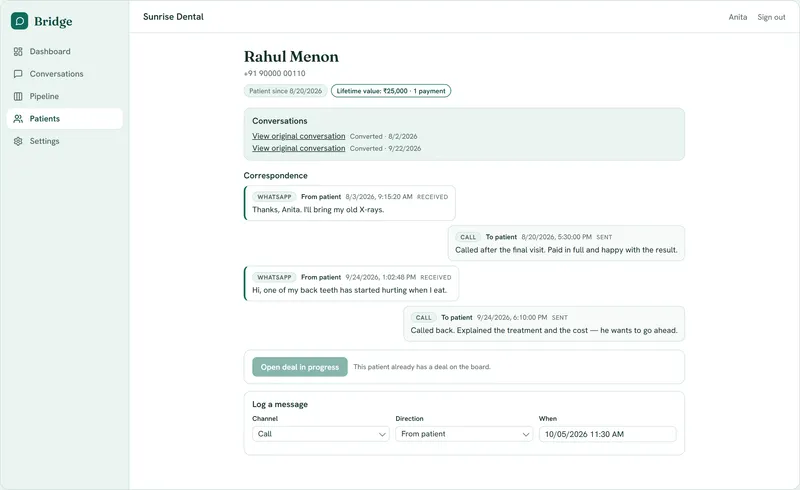Click the Conversations card heading
The height and width of the screenshot is (490, 800).
280,121
